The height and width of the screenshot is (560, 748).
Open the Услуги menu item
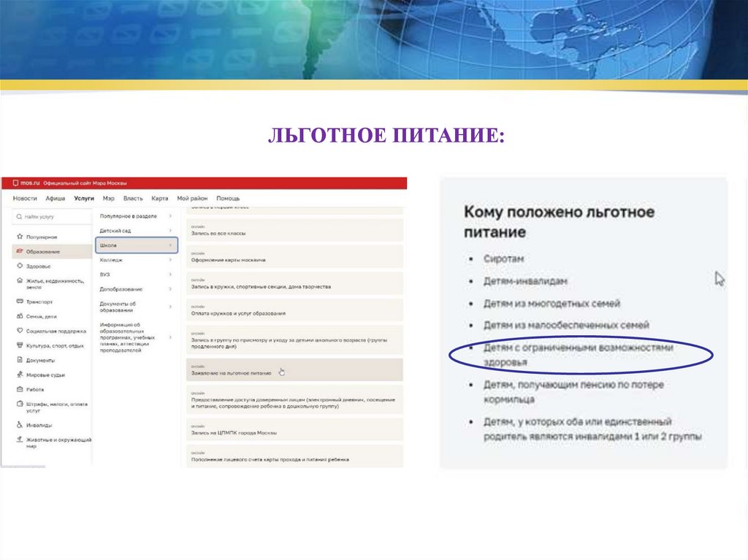(x=84, y=199)
